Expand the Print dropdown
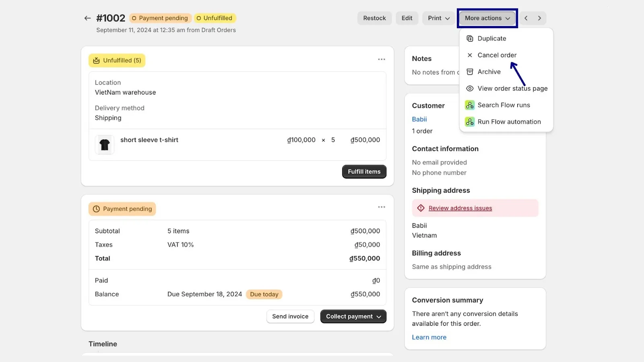The height and width of the screenshot is (362, 644). coord(439,18)
